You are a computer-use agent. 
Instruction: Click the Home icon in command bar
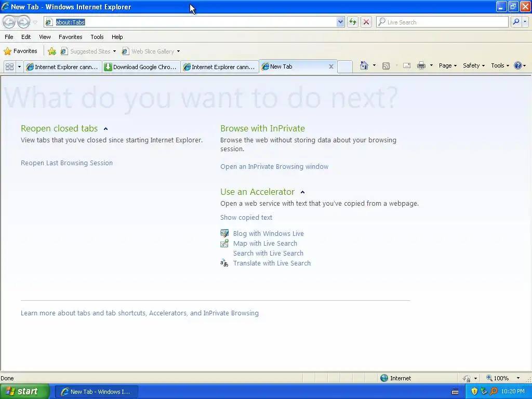pyautogui.click(x=364, y=65)
